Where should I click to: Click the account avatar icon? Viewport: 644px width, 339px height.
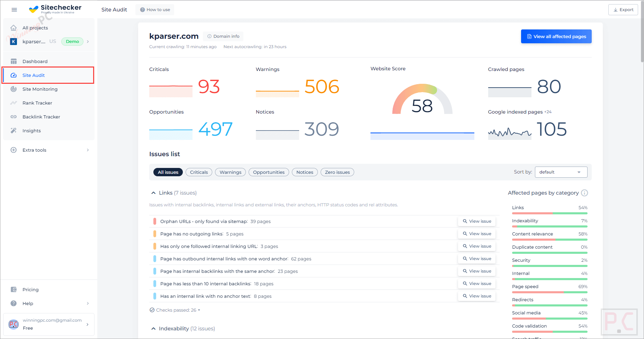coord(14,324)
